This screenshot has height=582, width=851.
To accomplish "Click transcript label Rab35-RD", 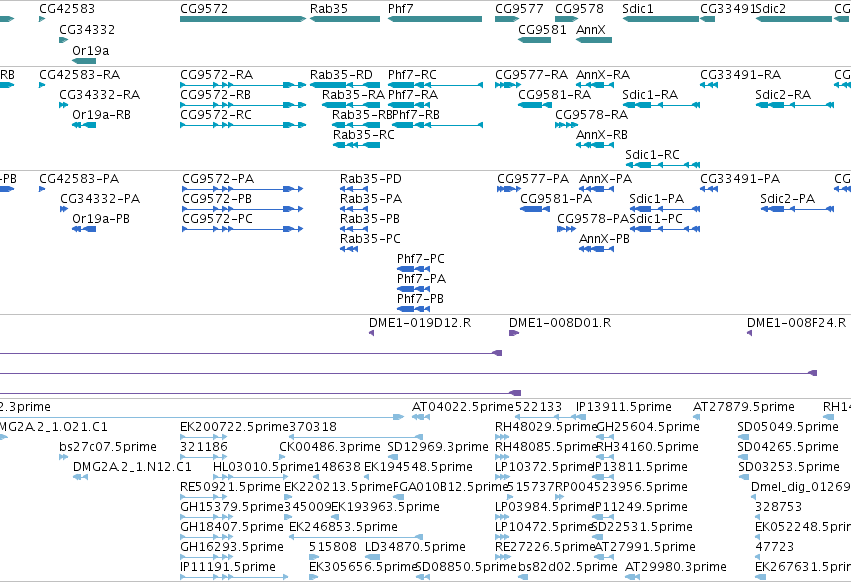I will tap(341, 74).
